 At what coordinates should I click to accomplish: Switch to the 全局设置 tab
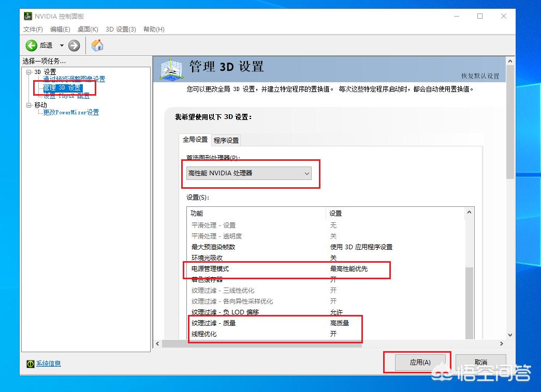pyautogui.click(x=195, y=139)
